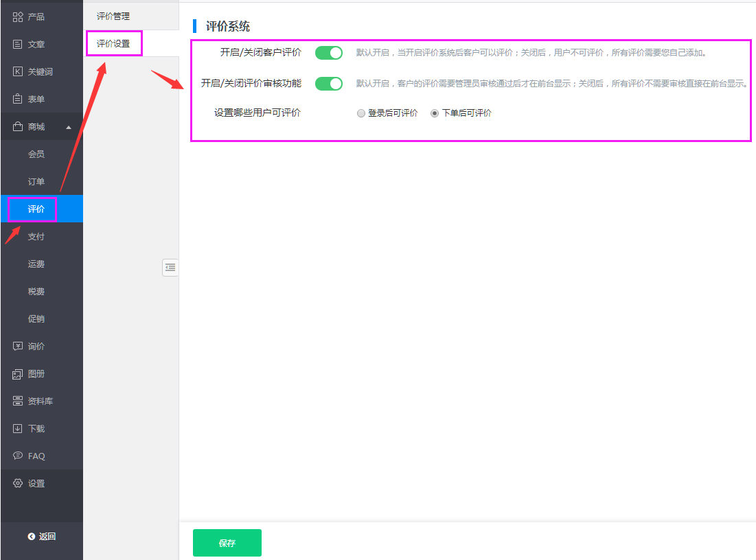Toggle the 开启/关闭评价审核功能 switch
756x560 pixels.
point(328,84)
